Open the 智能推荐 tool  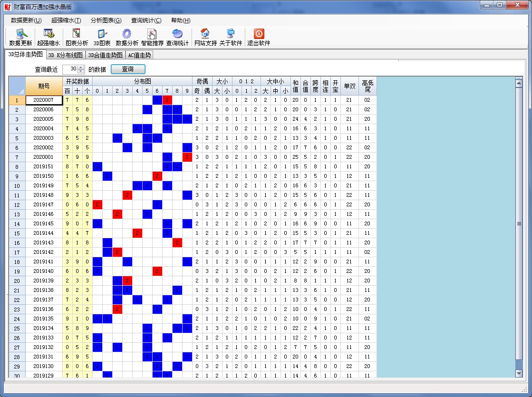(x=152, y=34)
